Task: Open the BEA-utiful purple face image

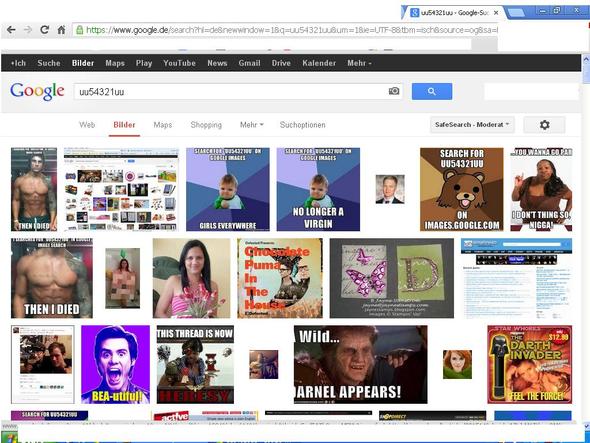Action: (116, 364)
